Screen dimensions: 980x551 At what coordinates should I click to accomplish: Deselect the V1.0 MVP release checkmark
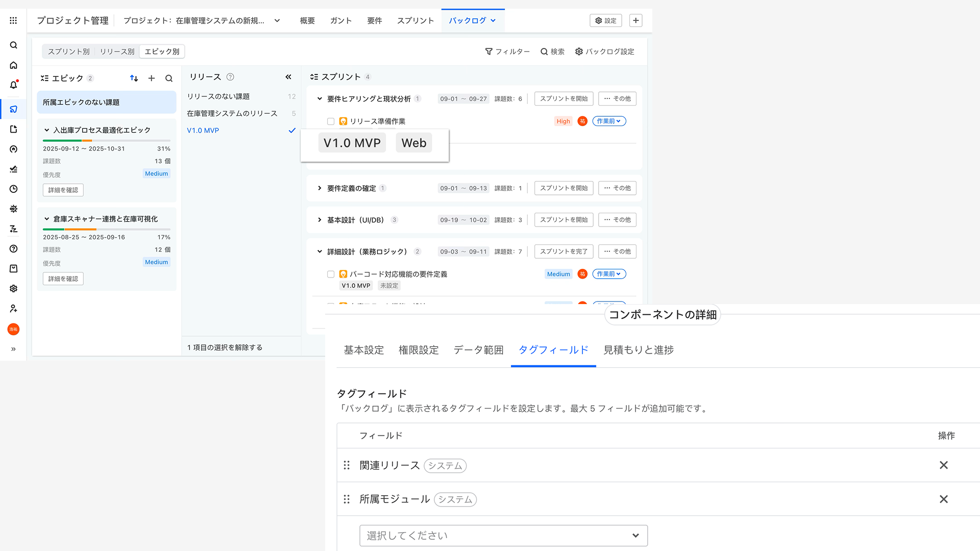coord(292,130)
